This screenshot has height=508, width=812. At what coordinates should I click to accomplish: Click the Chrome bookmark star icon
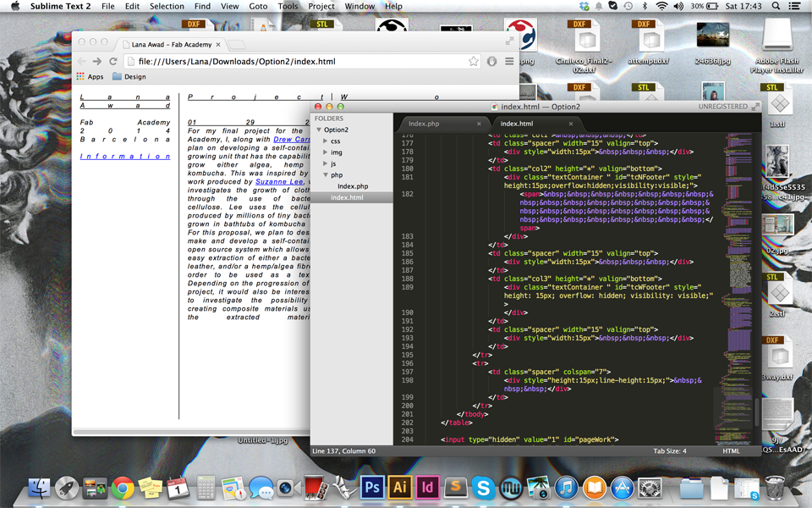coord(474,61)
